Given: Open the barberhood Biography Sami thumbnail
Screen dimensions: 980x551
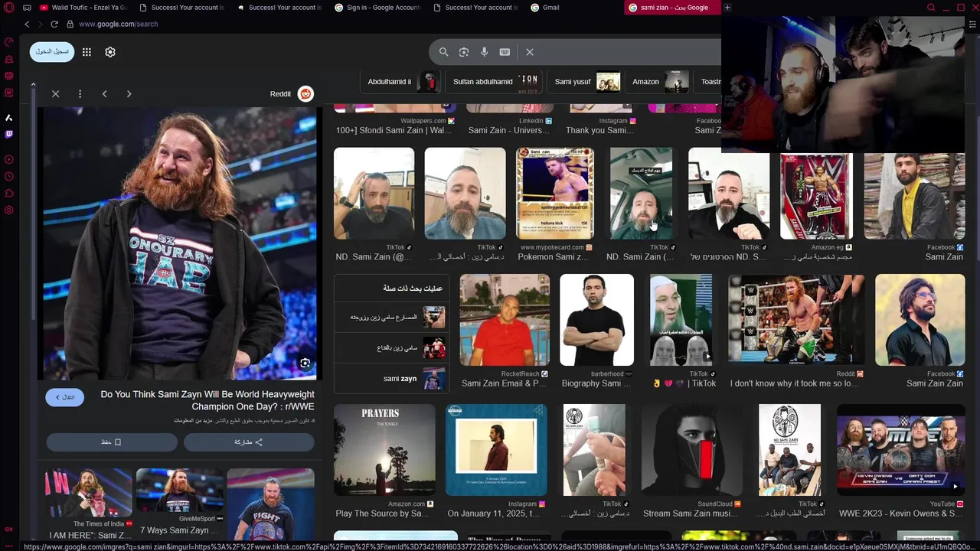Looking at the screenshot, I should (596, 320).
